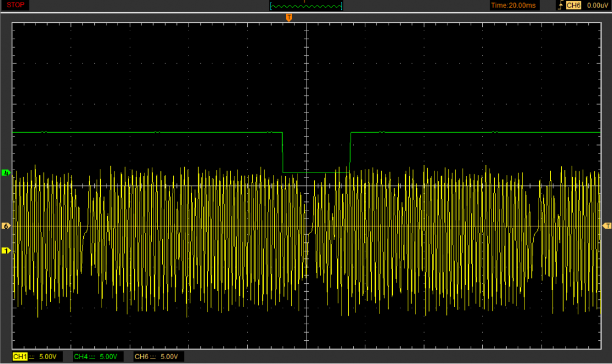This screenshot has width=612, height=364.
Task: Click the CH4 5.00V scale value
Action: (x=108, y=357)
